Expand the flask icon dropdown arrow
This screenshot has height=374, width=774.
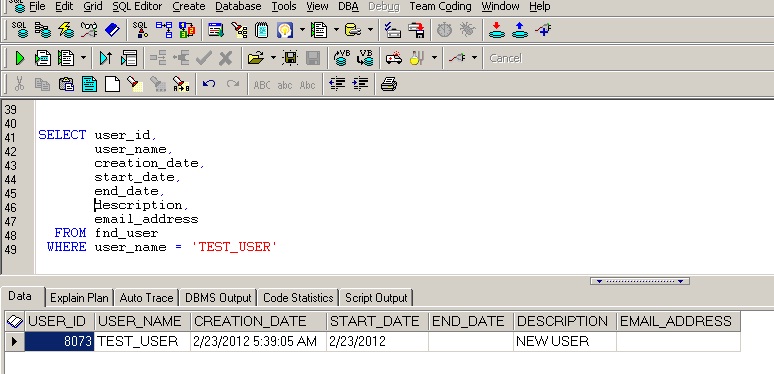pyautogui.click(x=434, y=58)
